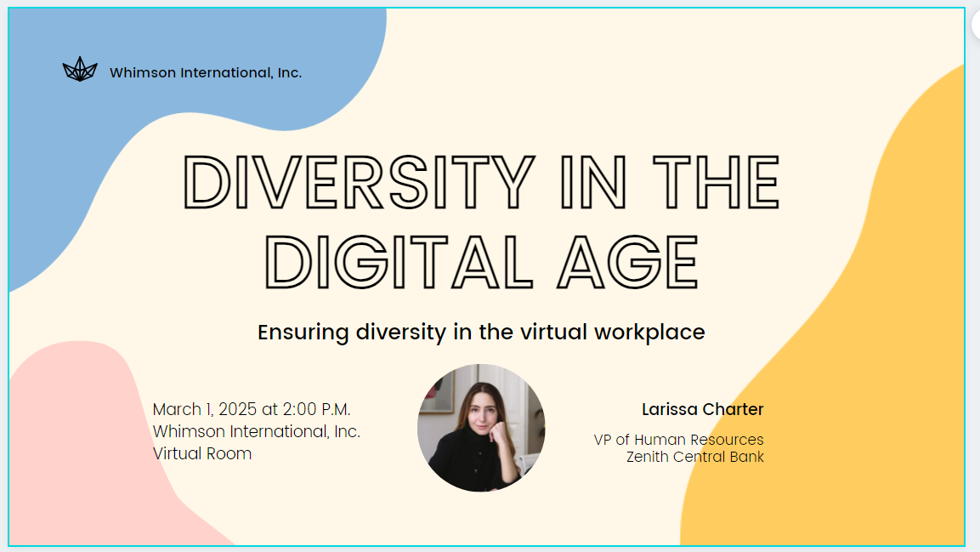Select the 'Virtual Room' text

[202, 453]
